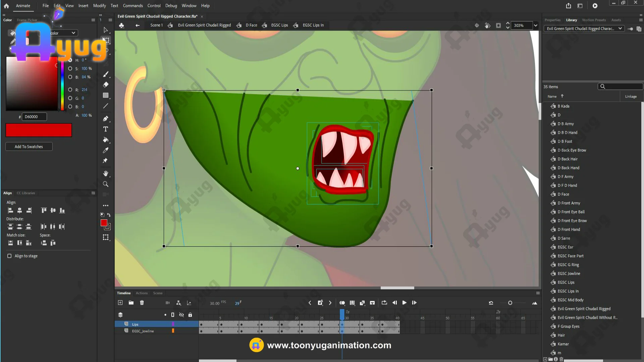Select the Paint Bucket tool
This screenshot has height=362, width=644.
tap(106, 140)
